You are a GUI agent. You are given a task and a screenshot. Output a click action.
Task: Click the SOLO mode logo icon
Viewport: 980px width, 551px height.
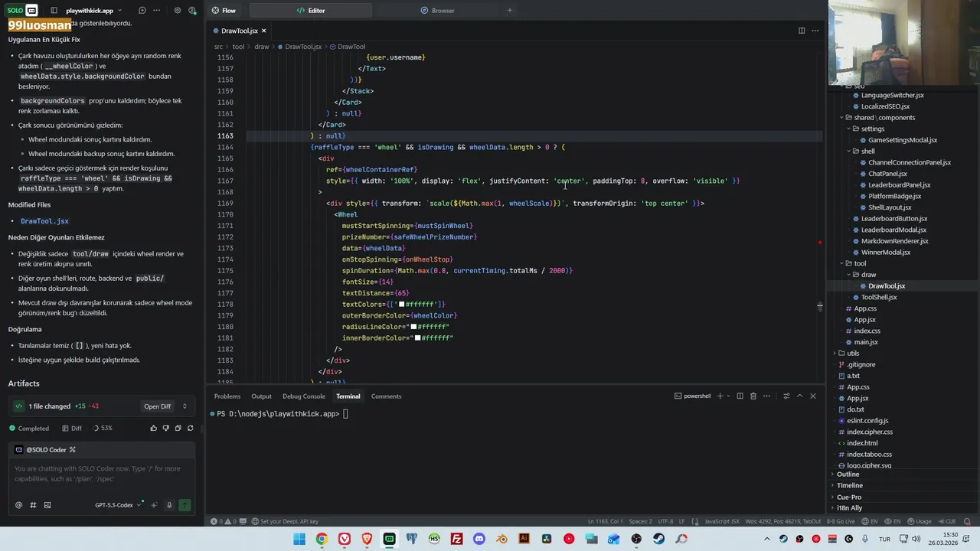(x=22, y=11)
